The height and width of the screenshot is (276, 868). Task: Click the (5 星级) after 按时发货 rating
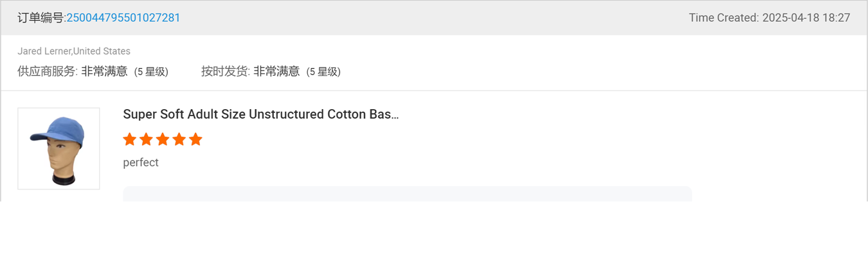(323, 72)
